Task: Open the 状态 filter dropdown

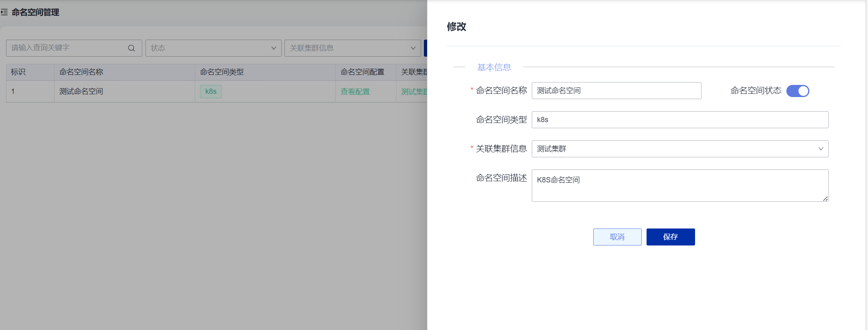Action: (213, 48)
